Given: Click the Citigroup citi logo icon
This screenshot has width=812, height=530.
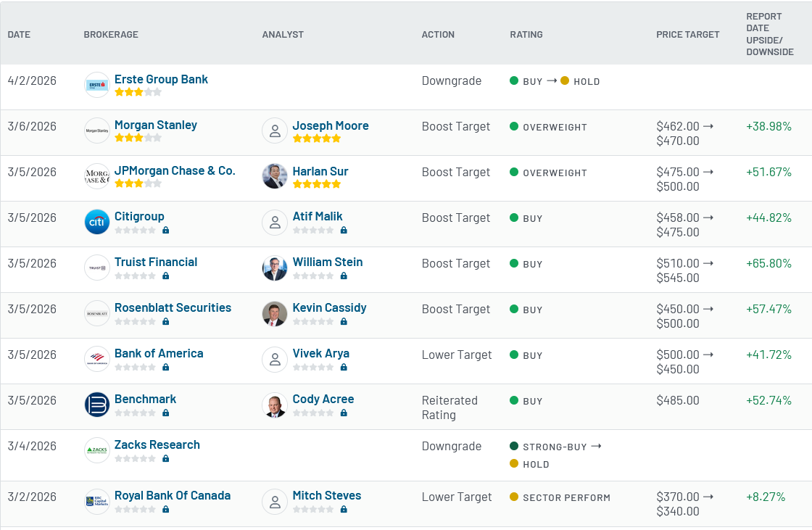Looking at the screenshot, I should (97, 222).
